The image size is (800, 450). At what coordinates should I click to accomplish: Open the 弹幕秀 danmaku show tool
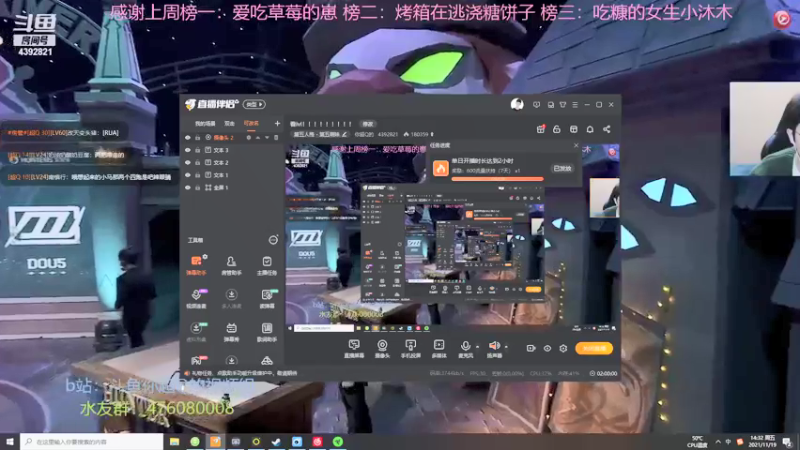(x=231, y=332)
